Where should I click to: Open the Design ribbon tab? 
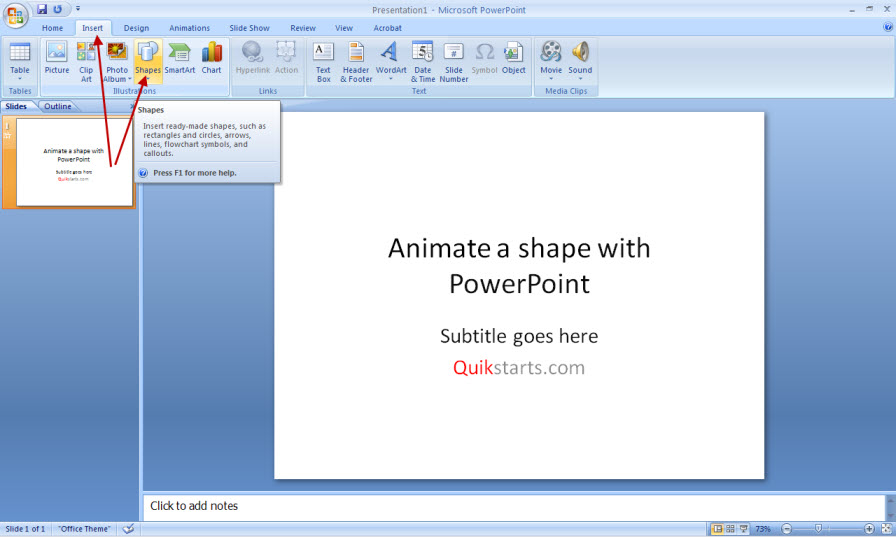(136, 28)
